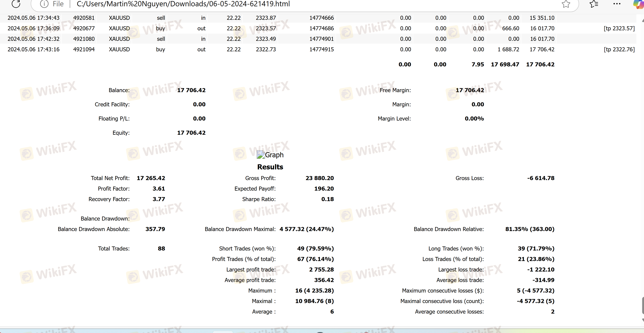
Task: Click Loss Trades value 21 (23.86%)
Action: [536, 259]
